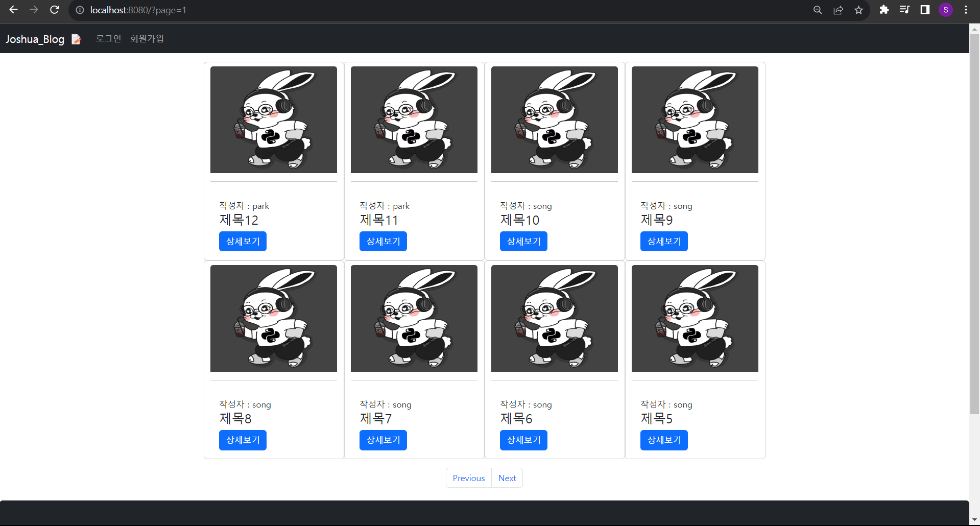The height and width of the screenshot is (526, 980).
Task: Click author text 작성자 : song on 제목10
Action: click(526, 206)
